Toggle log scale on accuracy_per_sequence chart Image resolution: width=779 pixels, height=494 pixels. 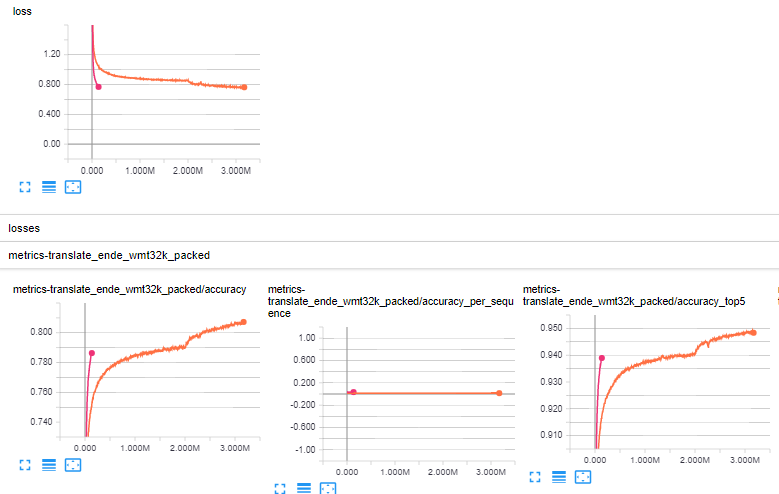point(304,489)
